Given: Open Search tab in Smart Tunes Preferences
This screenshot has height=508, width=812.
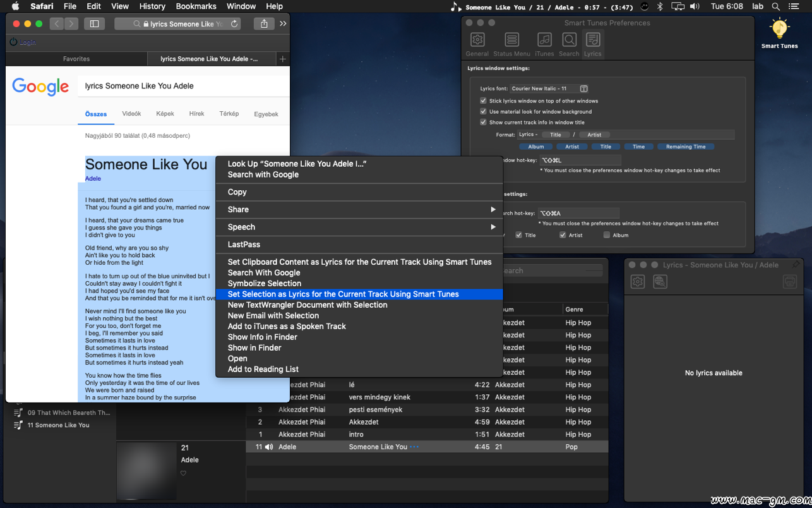Looking at the screenshot, I should [569, 44].
